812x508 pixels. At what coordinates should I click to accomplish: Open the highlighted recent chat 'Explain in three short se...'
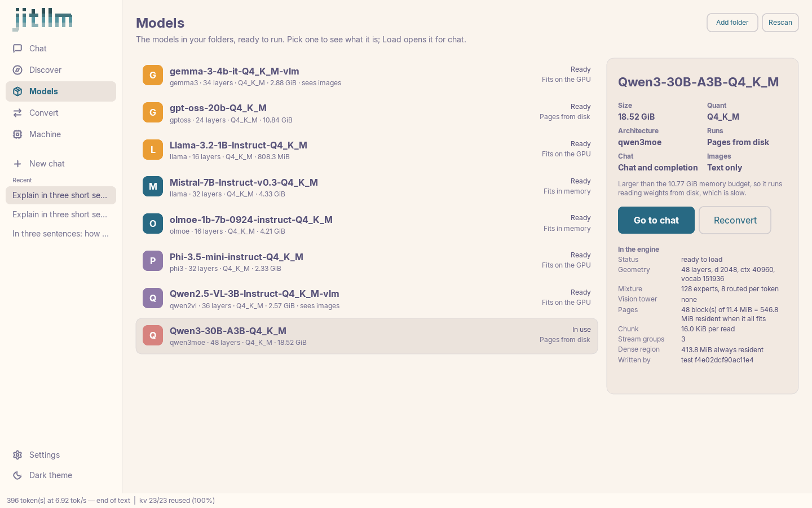coord(61,195)
